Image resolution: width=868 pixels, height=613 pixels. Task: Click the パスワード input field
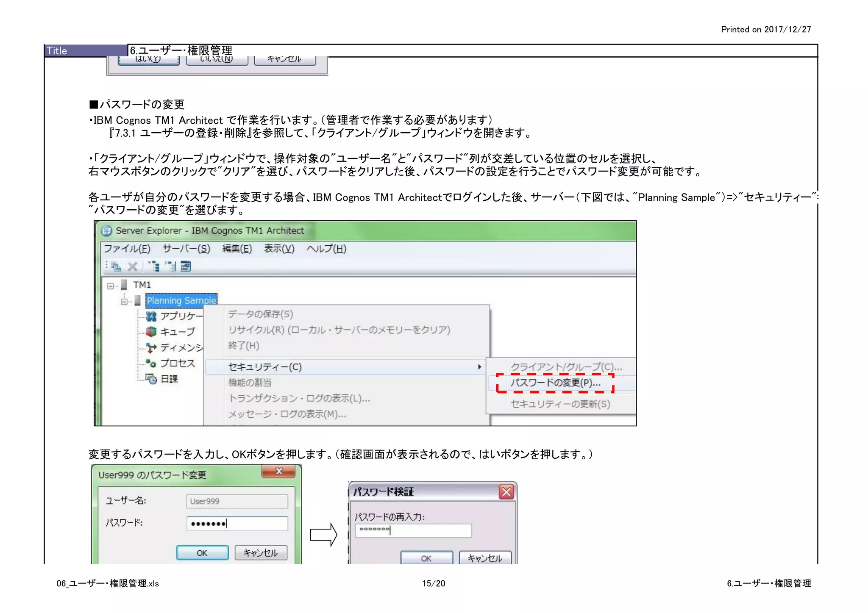237,524
